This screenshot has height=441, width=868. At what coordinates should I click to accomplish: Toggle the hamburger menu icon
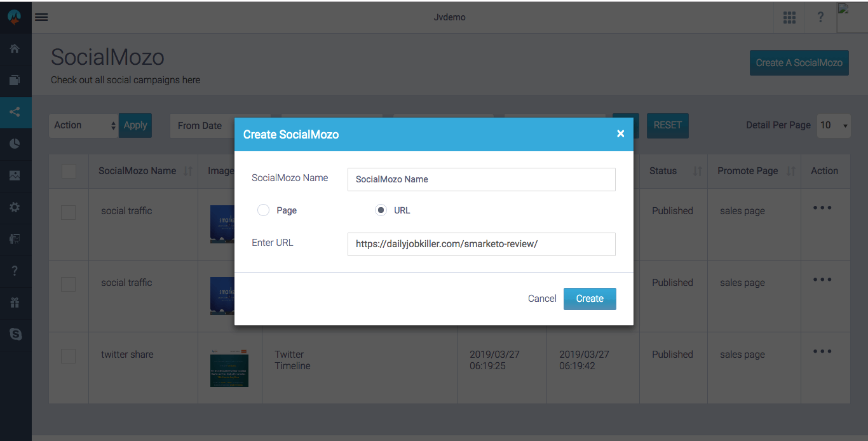(41, 17)
